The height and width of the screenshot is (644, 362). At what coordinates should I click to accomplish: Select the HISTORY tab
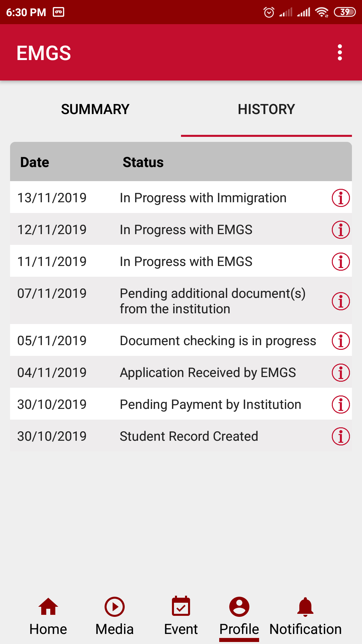pyautogui.click(x=266, y=109)
